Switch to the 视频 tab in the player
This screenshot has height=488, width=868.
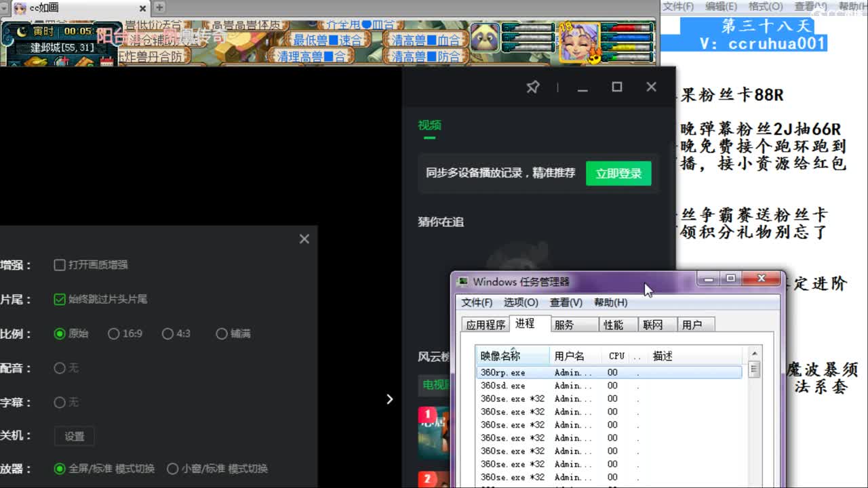pyautogui.click(x=429, y=125)
